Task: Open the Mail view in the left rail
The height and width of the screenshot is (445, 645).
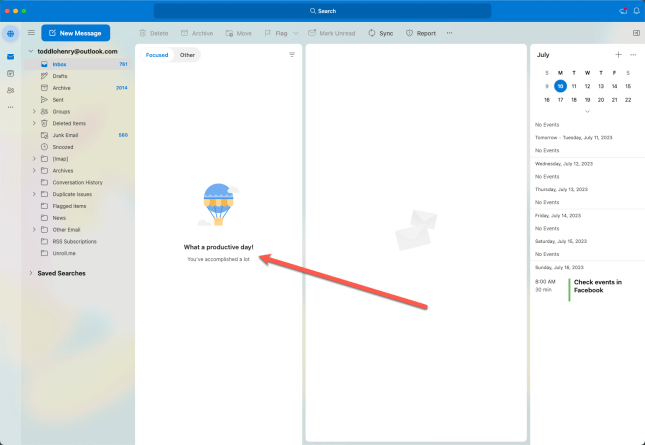Action: pos(11,57)
